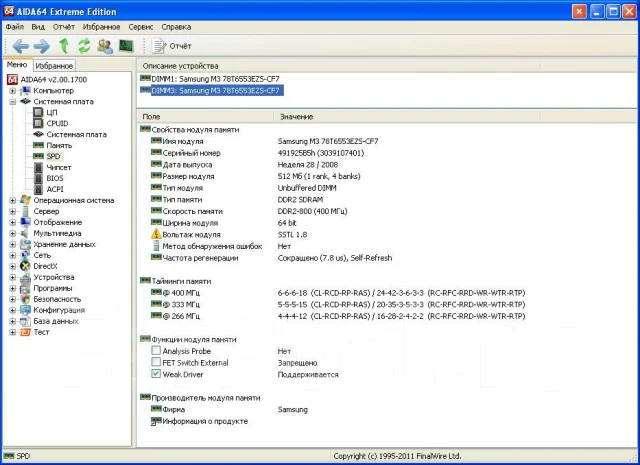Screen dimensions: 640x465
Task: Open the Информация о продукте link row
Action: (x=200, y=421)
